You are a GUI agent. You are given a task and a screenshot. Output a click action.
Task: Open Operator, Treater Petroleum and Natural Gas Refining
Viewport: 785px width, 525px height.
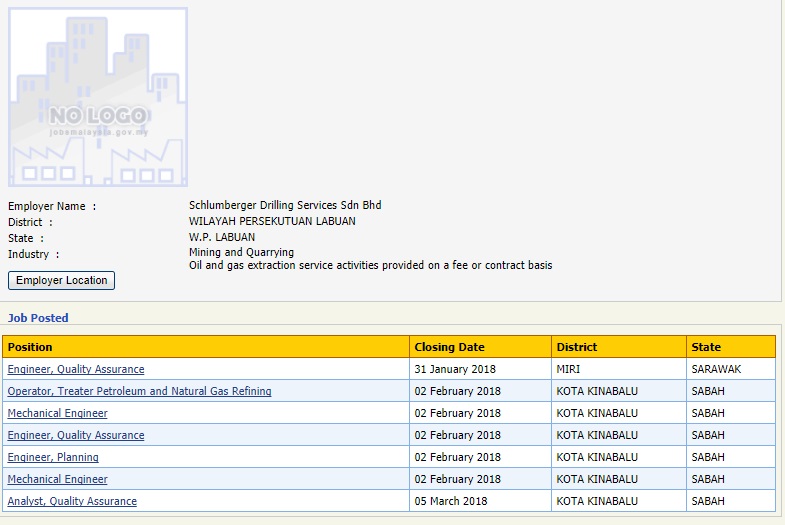139,391
